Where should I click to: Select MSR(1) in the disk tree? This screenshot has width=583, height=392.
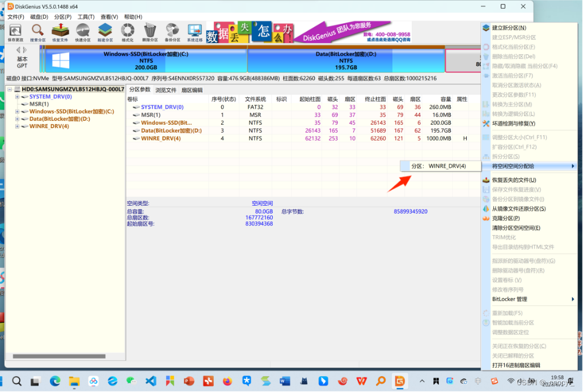[x=39, y=104]
